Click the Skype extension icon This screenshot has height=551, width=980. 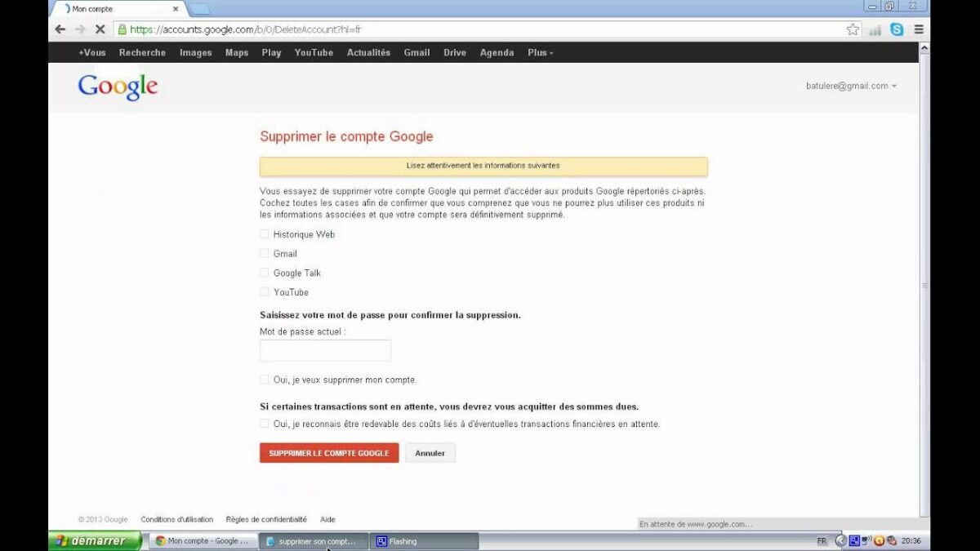897,29
